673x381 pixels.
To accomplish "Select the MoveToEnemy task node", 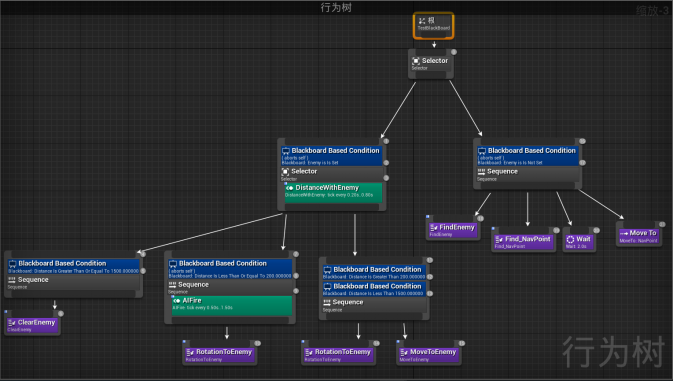I will click(428, 354).
